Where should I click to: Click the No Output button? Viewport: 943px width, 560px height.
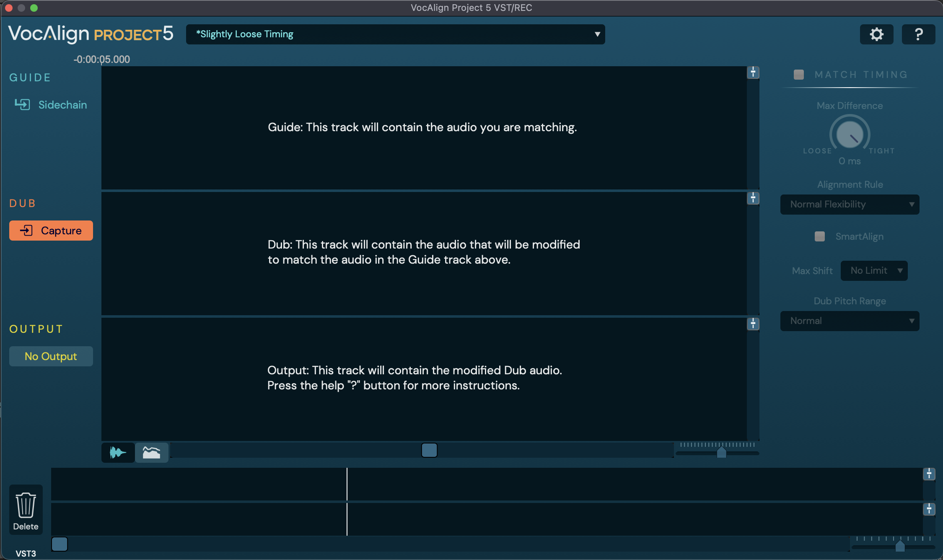coord(51,356)
